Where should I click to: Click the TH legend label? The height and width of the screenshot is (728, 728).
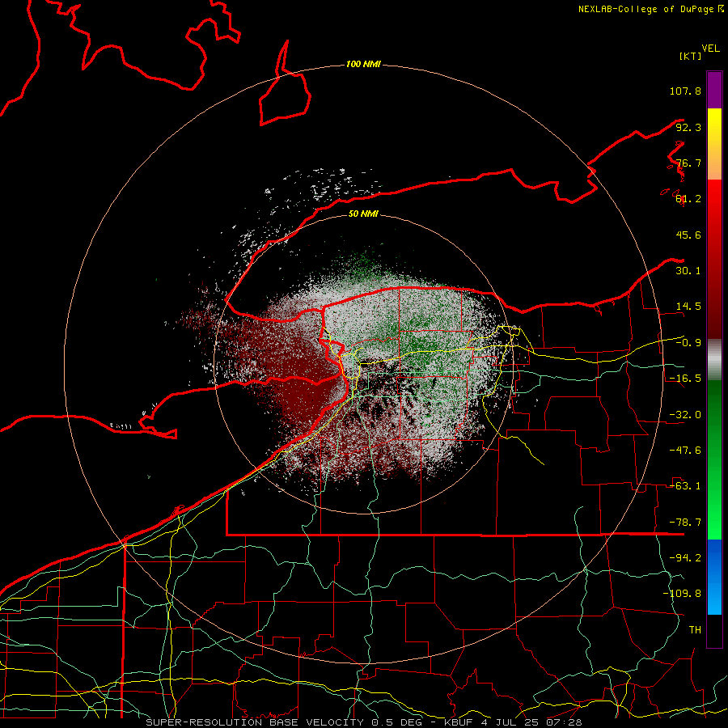pyautogui.click(x=695, y=630)
